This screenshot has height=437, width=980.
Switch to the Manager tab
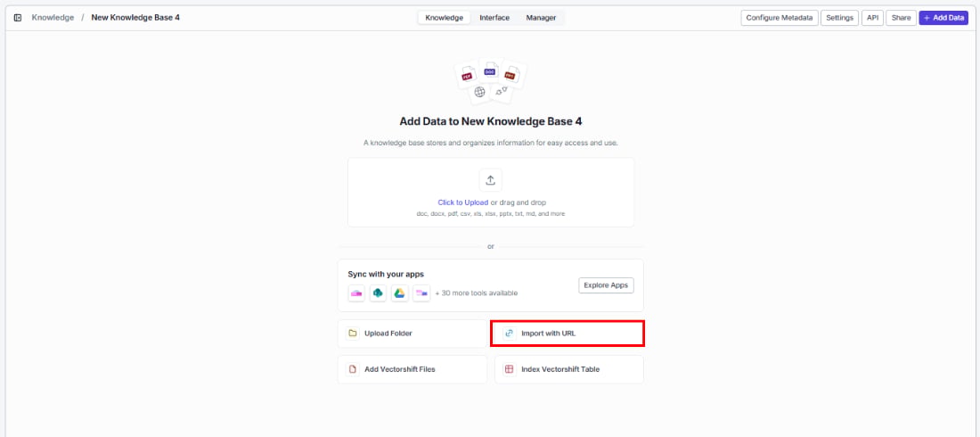pyautogui.click(x=542, y=18)
